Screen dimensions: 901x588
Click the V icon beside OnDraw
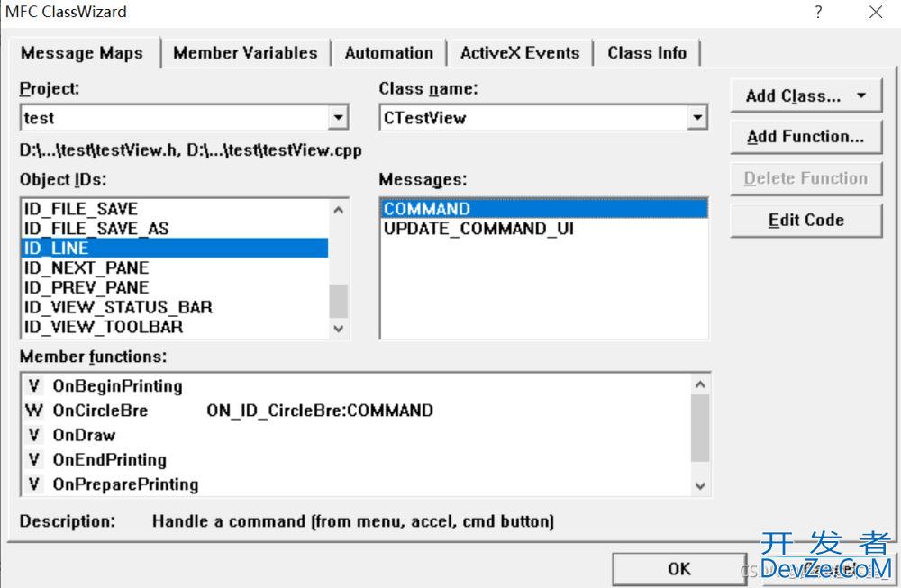[x=34, y=435]
